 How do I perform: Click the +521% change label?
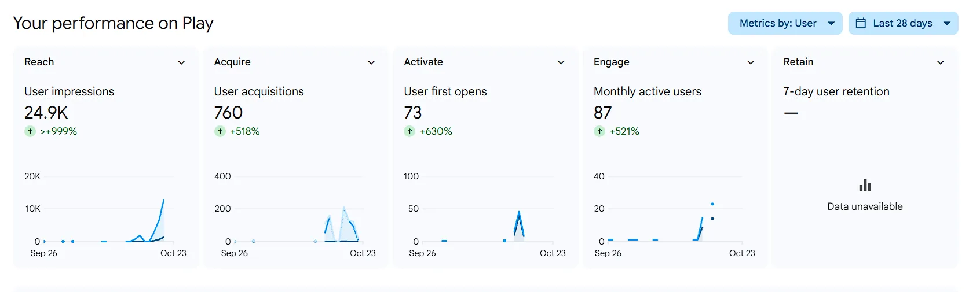(624, 131)
